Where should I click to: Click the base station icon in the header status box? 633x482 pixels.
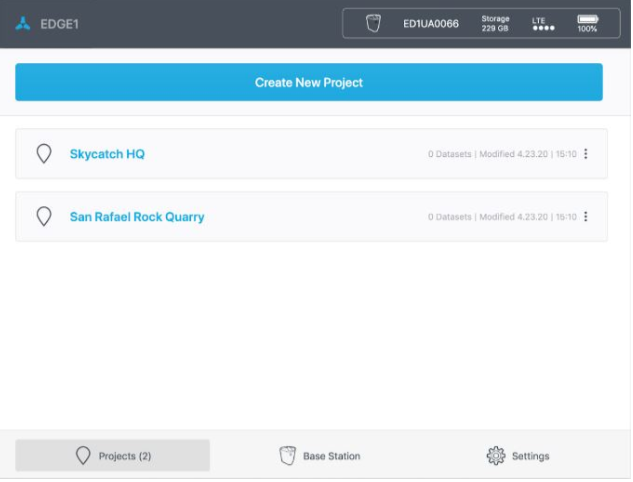coord(373,23)
